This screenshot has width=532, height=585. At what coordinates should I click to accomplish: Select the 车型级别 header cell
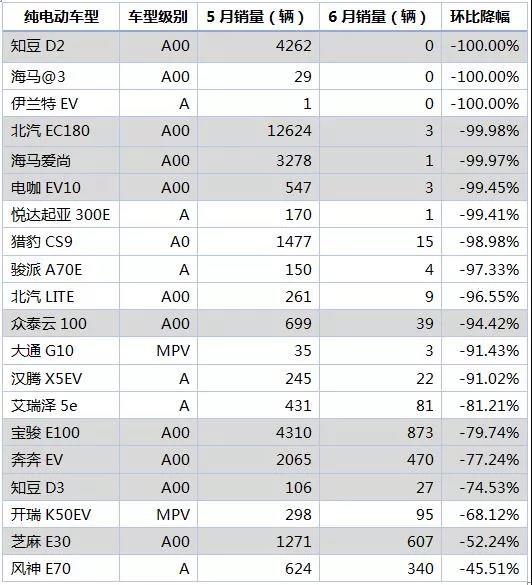158,16
